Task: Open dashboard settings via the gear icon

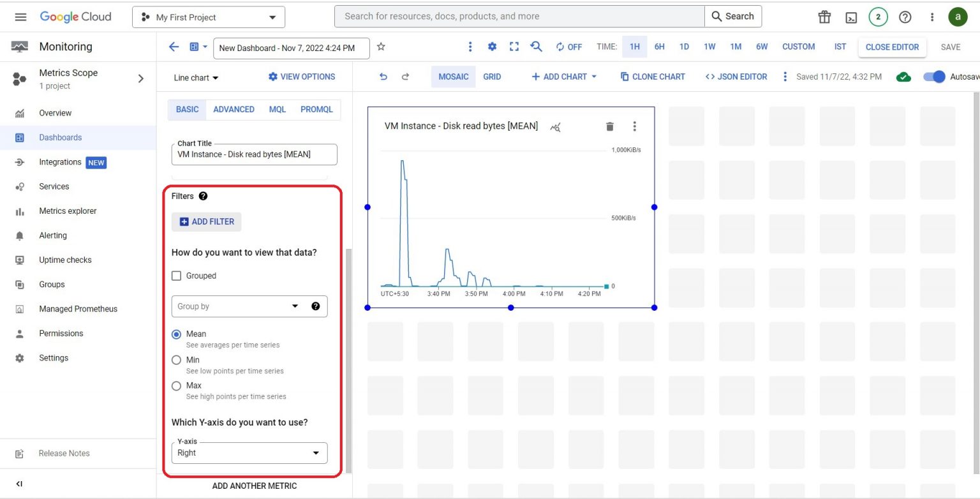Action: pos(491,47)
